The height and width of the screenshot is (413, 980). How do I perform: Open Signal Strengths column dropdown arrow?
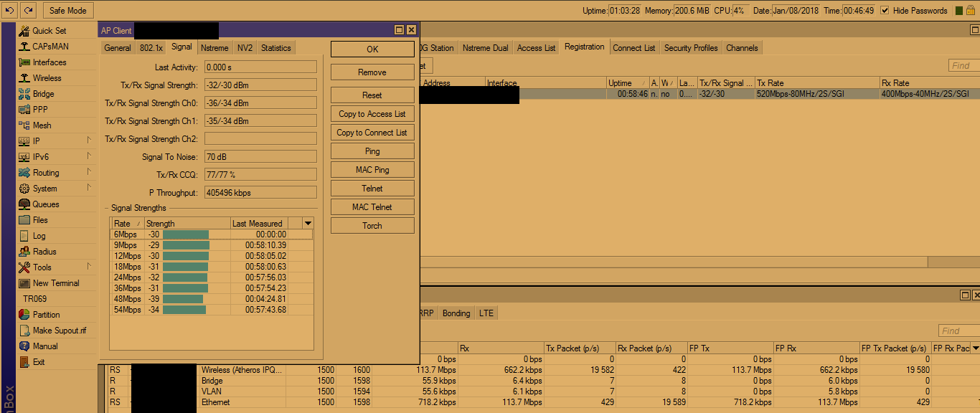(x=308, y=224)
